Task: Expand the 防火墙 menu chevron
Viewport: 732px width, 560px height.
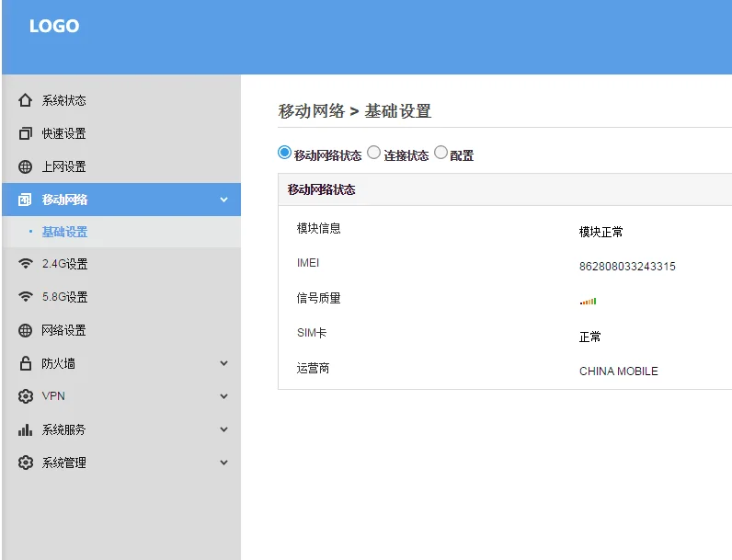Action: [x=224, y=363]
